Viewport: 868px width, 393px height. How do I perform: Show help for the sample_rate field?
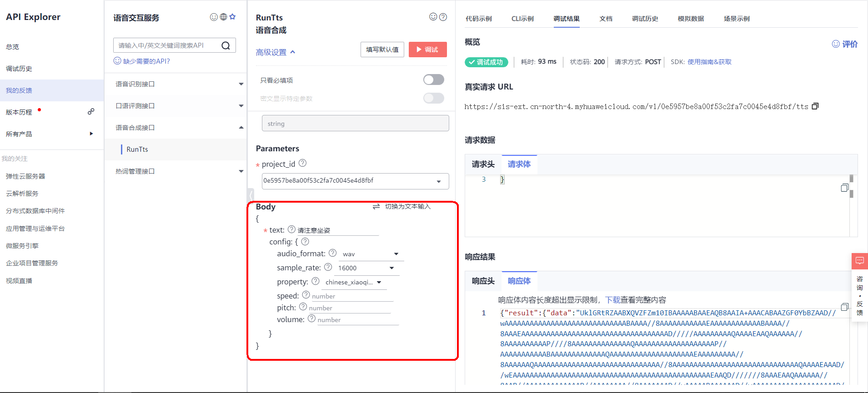[328, 267]
